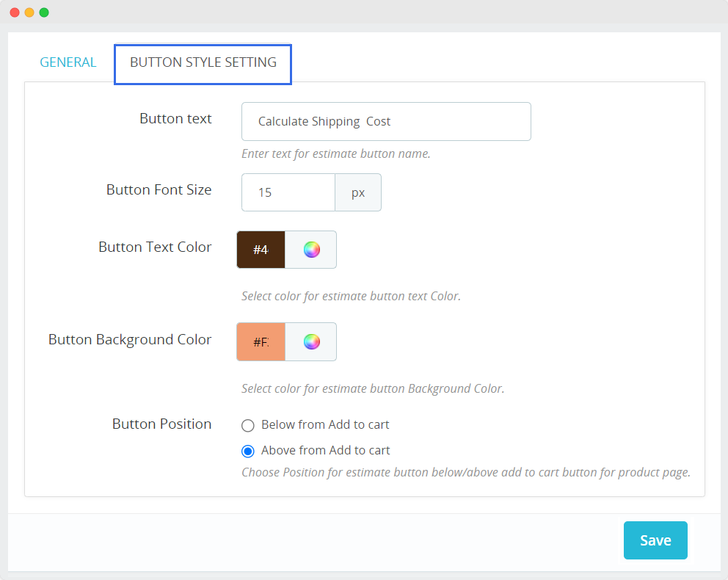Click the 'Button Font Size' label
728x580 pixels.
point(159,189)
